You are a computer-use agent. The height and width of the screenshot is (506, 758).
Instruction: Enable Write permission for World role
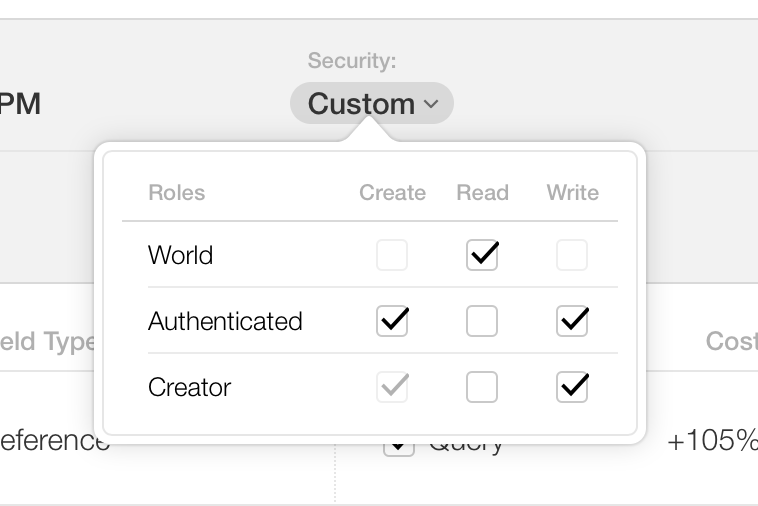pyautogui.click(x=572, y=256)
